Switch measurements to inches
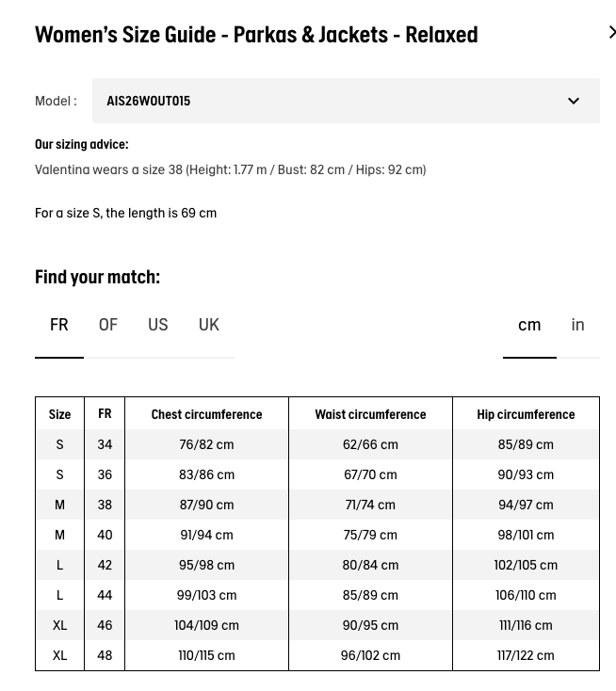The height and width of the screenshot is (691, 616). coord(577,325)
